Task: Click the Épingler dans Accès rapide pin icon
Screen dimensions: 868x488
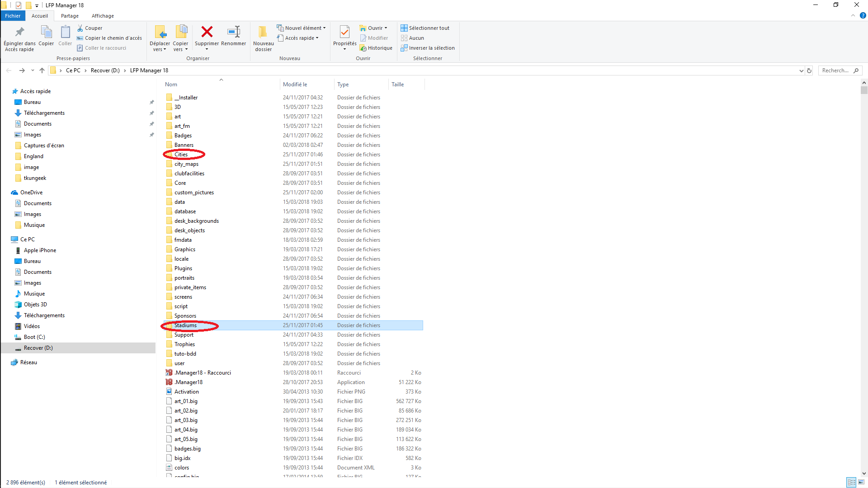Action: (x=19, y=32)
